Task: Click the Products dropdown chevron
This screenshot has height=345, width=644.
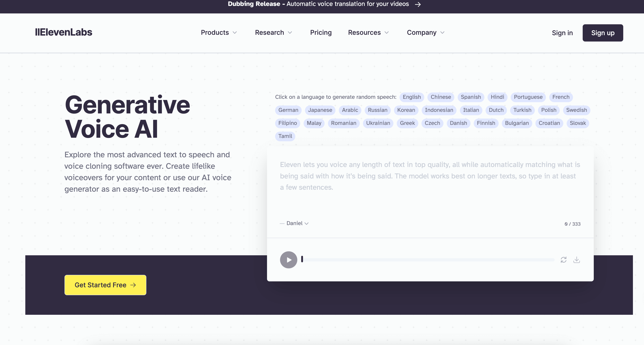Action: tap(235, 33)
